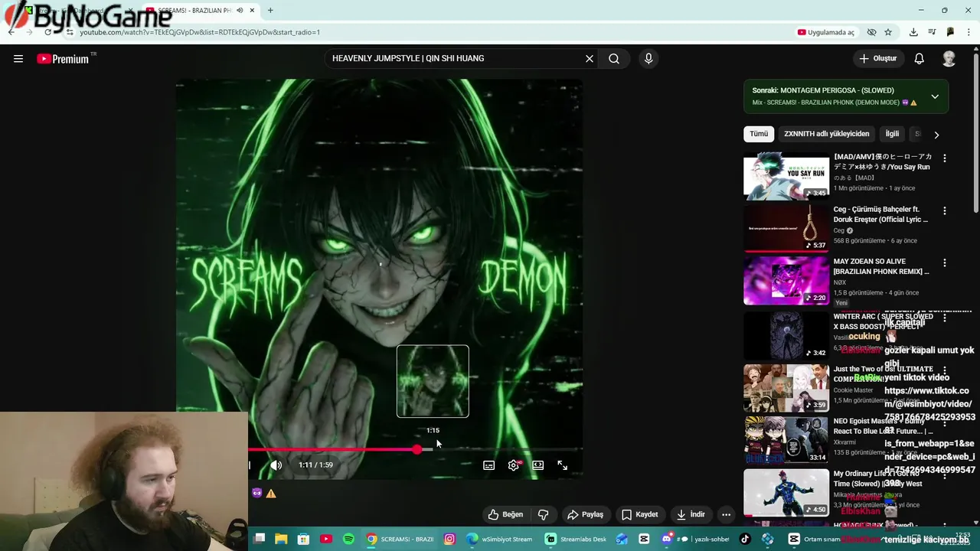Open Discord from the taskbar
Viewport: 980px width, 551px height.
pyautogui.click(x=666, y=539)
